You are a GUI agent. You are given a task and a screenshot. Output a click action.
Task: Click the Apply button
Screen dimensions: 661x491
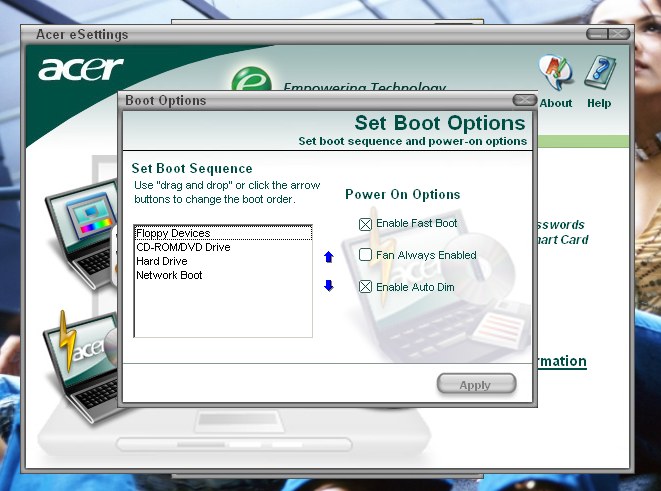click(476, 384)
